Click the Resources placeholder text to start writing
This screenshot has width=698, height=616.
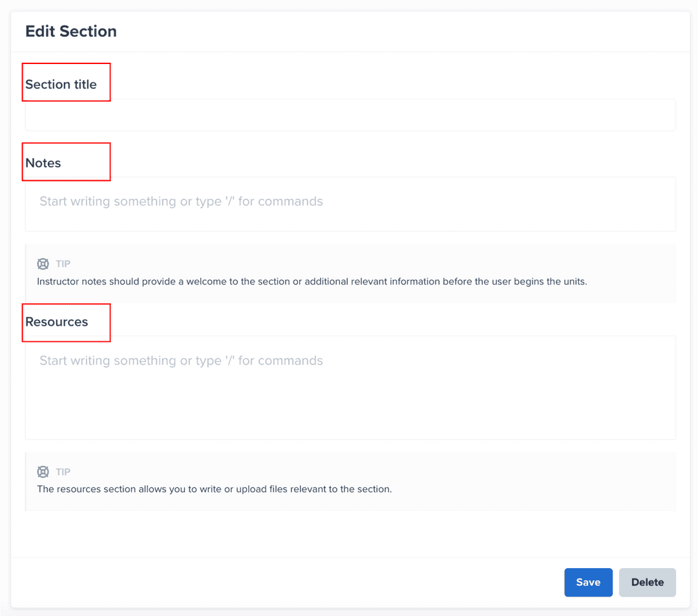182,361
